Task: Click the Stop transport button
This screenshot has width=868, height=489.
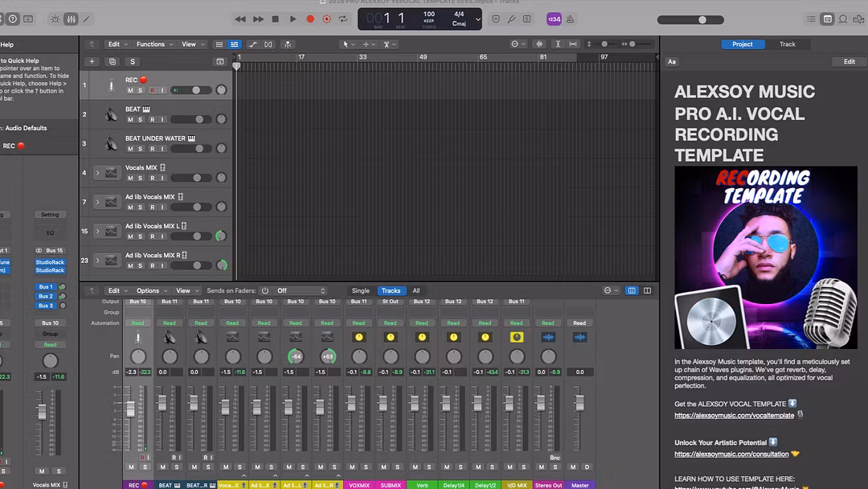Action: [275, 19]
